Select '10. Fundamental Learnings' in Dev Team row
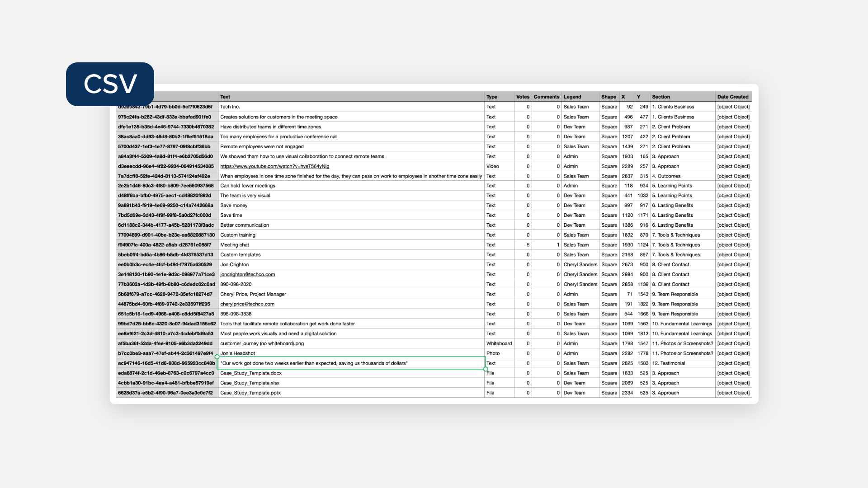The image size is (868, 488). pos(683,324)
